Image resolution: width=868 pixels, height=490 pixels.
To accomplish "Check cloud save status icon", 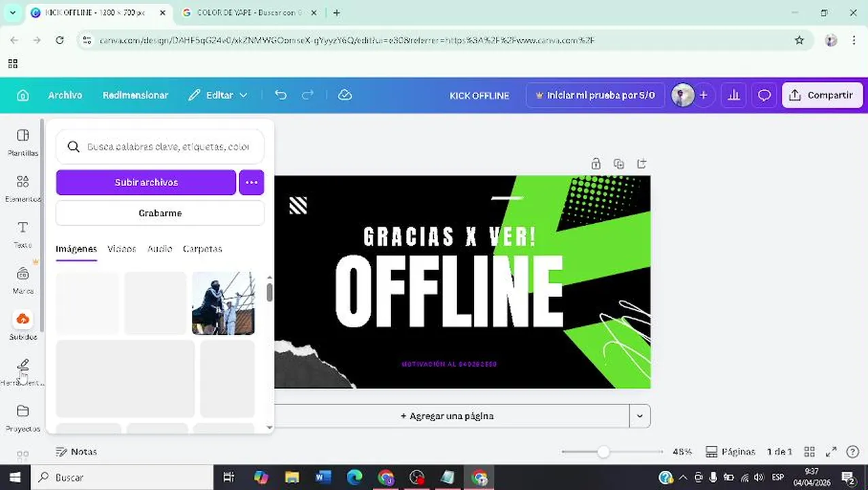I will coord(345,95).
